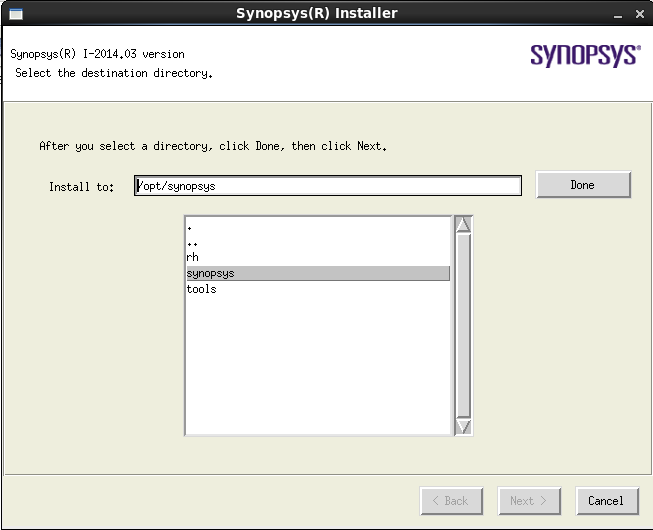The width and height of the screenshot is (653, 530).
Task: Click the Done button
Action: tap(583, 184)
